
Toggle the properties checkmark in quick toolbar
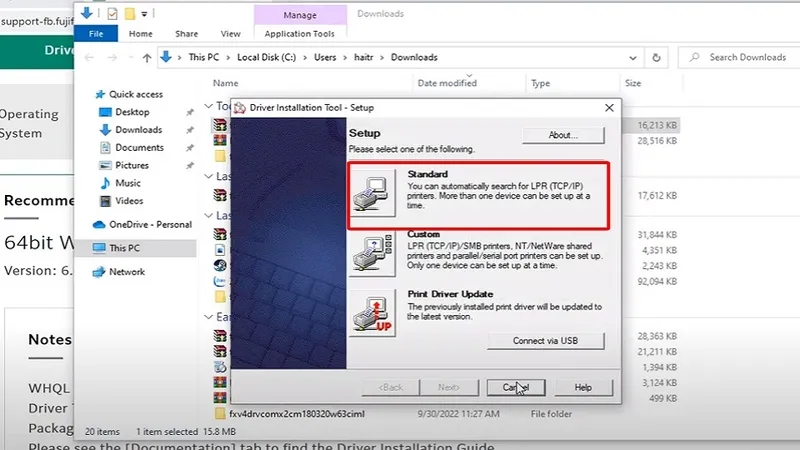point(112,13)
